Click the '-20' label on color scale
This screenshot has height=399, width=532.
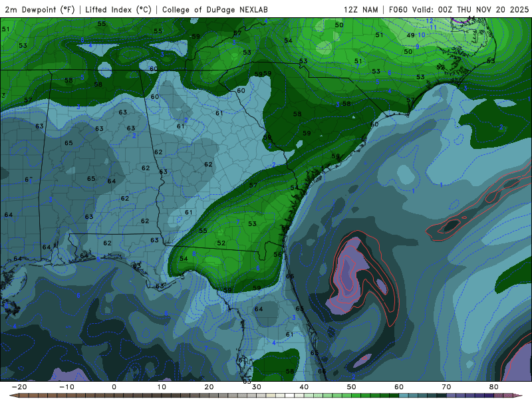click(19, 387)
